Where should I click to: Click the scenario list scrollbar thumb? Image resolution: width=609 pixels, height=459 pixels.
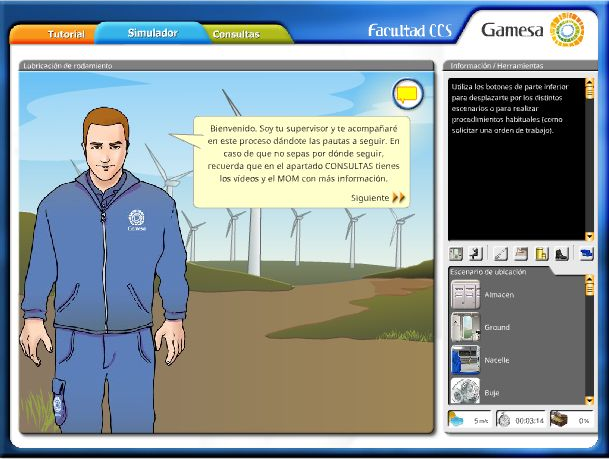click(x=589, y=289)
